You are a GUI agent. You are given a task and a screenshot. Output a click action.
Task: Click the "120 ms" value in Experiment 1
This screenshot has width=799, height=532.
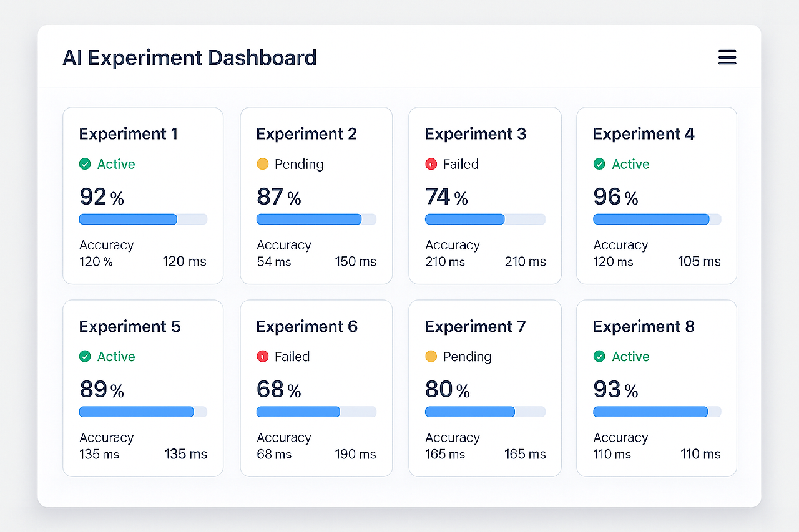point(185,261)
